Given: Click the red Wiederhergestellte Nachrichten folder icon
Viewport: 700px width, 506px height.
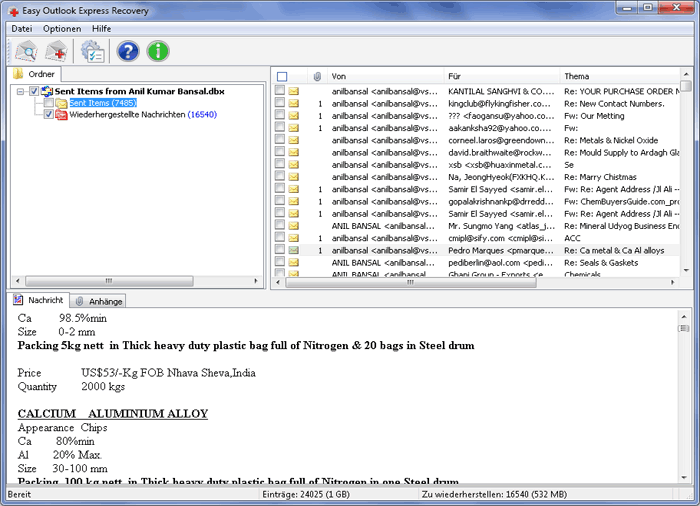Looking at the screenshot, I should click(61, 115).
